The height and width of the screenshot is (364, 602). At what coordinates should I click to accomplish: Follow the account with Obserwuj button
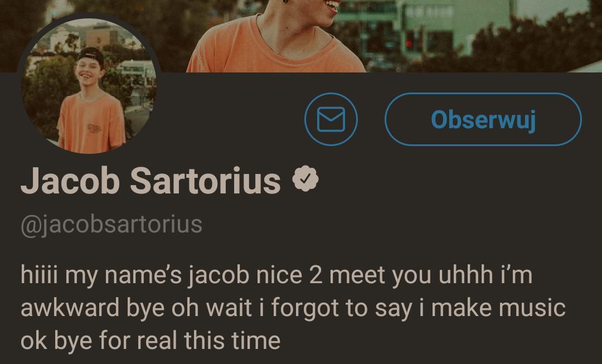483,119
